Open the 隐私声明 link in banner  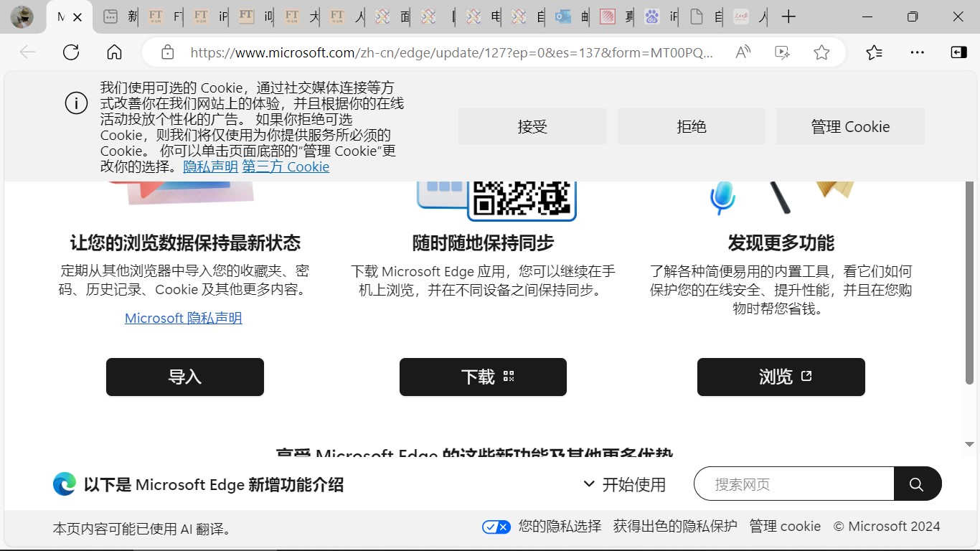tap(210, 166)
